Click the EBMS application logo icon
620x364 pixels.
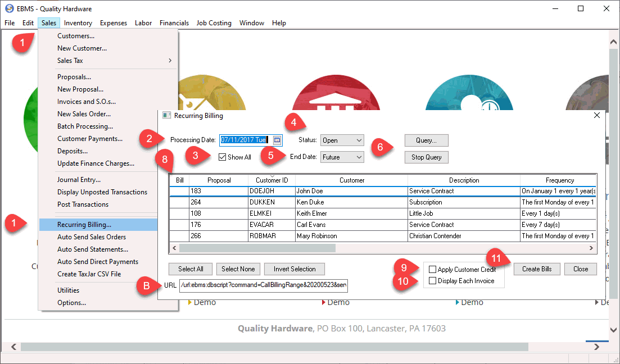click(8, 8)
